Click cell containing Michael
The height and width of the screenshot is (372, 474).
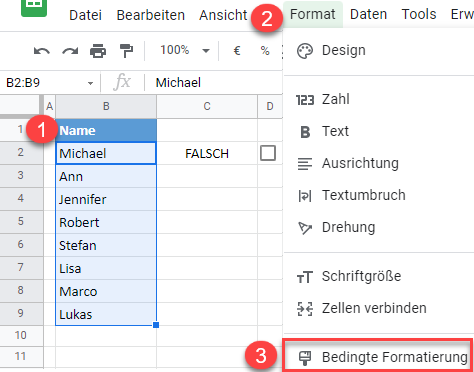[106, 153]
